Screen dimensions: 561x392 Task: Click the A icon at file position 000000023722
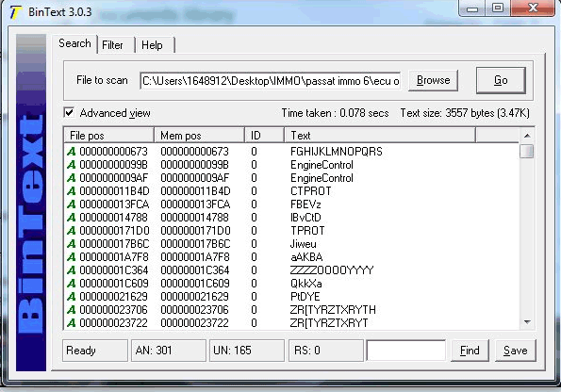[72, 323]
